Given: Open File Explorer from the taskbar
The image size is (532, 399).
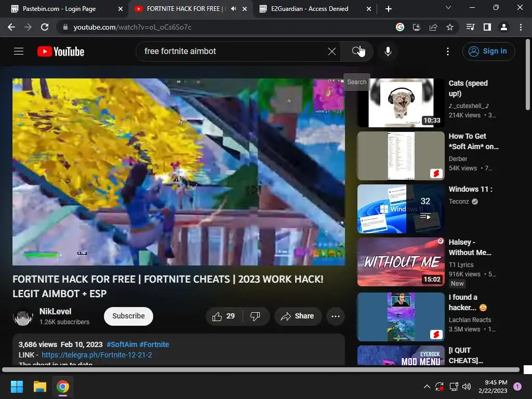Looking at the screenshot, I should (39, 387).
